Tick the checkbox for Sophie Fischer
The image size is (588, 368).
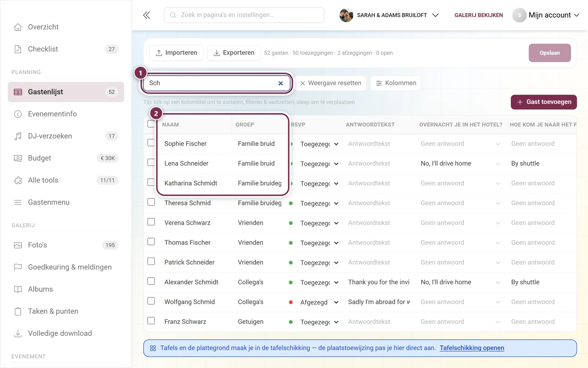tap(151, 143)
